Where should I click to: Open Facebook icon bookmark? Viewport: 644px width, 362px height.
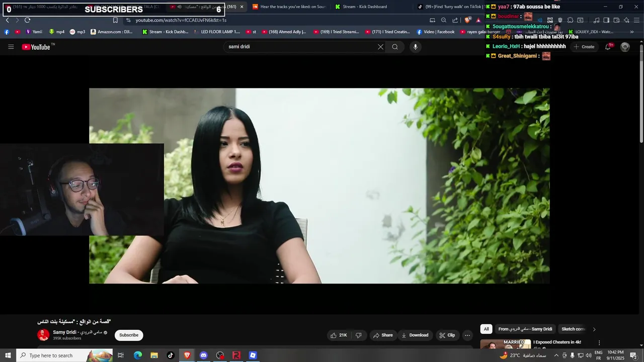pyautogui.click(x=7, y=32)
